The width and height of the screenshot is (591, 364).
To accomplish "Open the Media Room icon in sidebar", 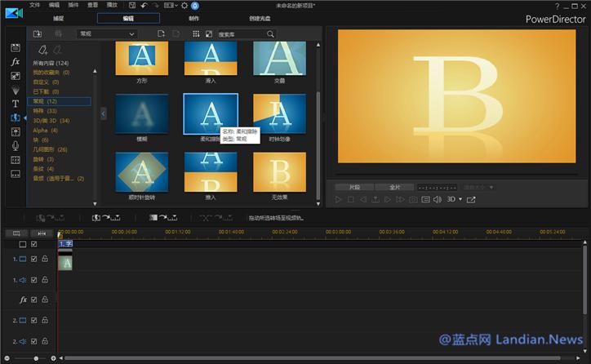I will (x=15, y=48).
